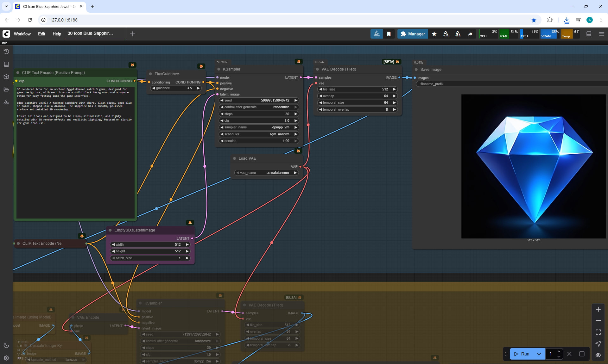This screenshot has height=364, width=608.
Task: Click the star favorites toolbar icon
Action: tap(434, 34)
